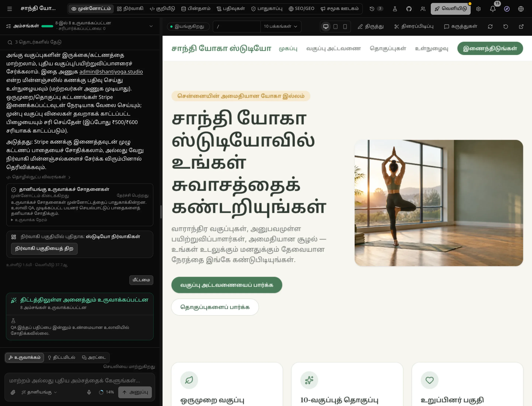Click the leaf icon on ஒருமுறை வகுப்பு card

tap(189, 380)
